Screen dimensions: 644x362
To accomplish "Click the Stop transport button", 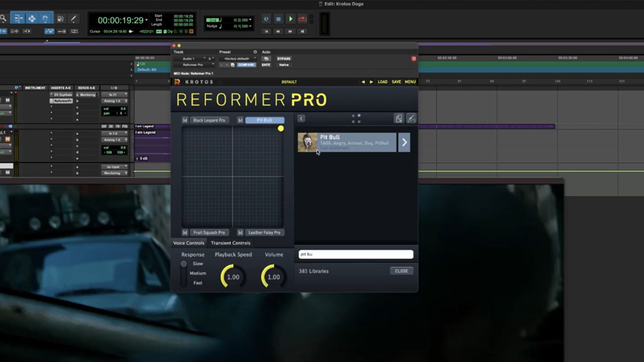I will tap(278, 19).
